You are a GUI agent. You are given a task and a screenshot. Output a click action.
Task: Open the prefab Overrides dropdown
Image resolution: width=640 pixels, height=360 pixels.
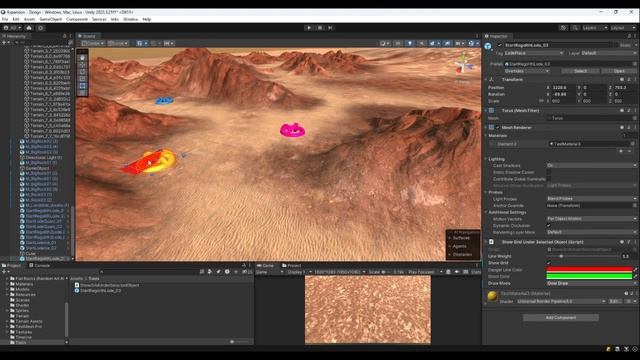527,71
